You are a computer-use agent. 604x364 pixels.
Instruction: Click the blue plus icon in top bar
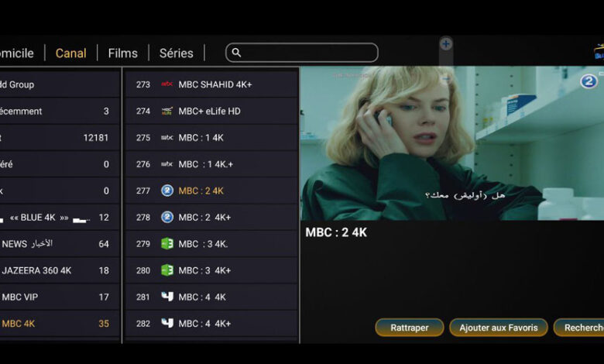(x=446, y=44)
